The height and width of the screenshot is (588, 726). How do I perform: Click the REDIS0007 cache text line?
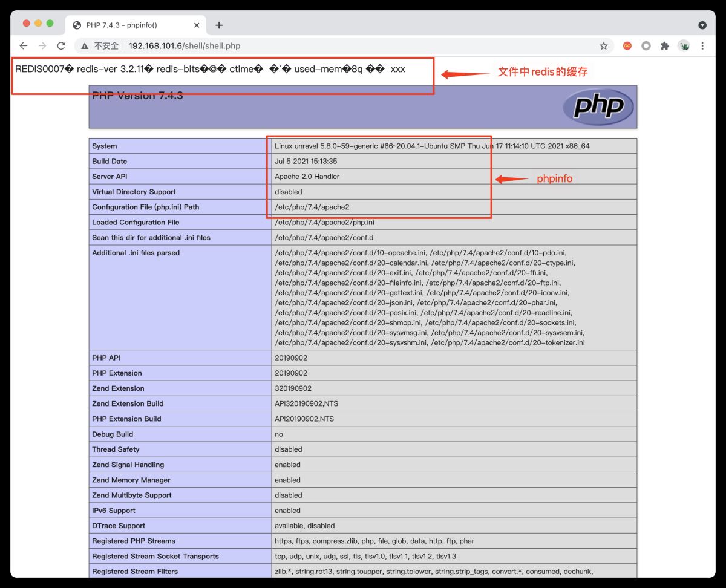pos(210,69)
